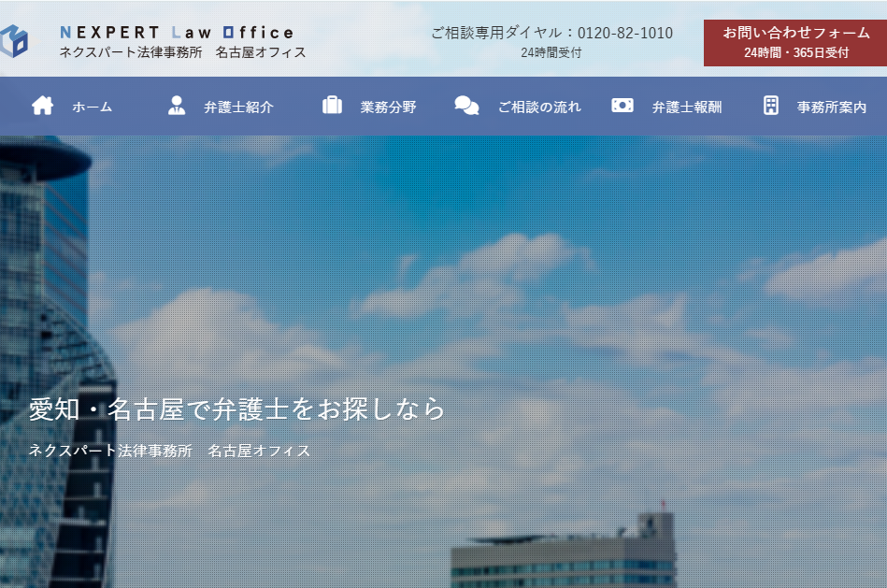Click the 愛知・名古屋で弁護士をお探しなら headline
887x588 pixels.
235,407
